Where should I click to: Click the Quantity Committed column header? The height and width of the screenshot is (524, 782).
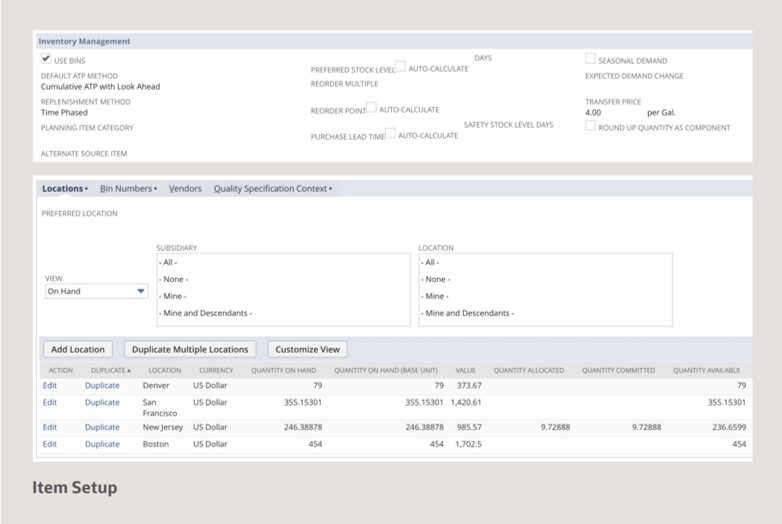618,370
